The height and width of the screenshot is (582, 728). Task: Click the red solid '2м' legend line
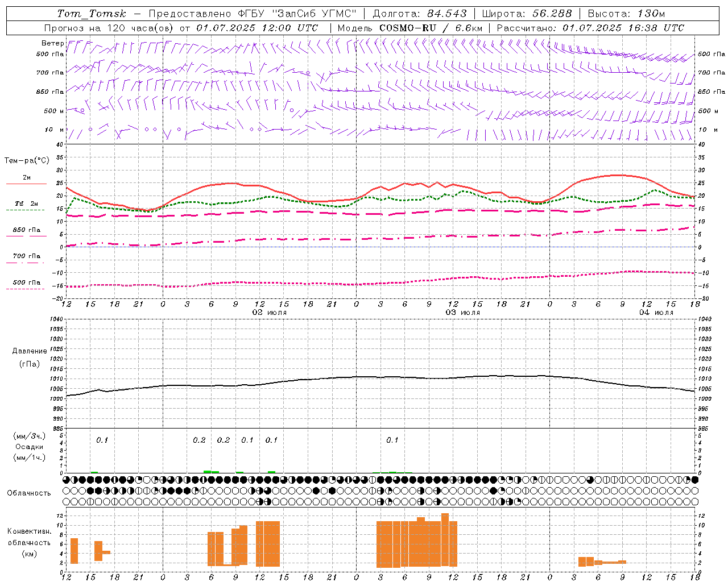(26, 184)
